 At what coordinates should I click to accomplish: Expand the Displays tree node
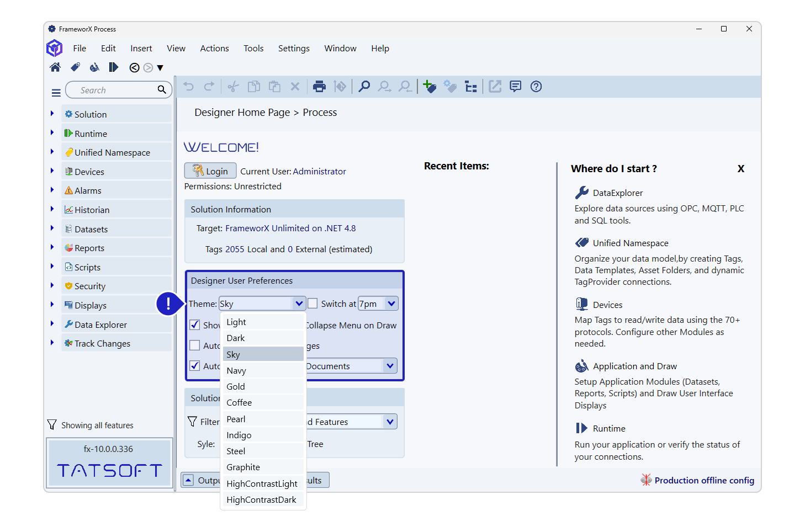52,305
